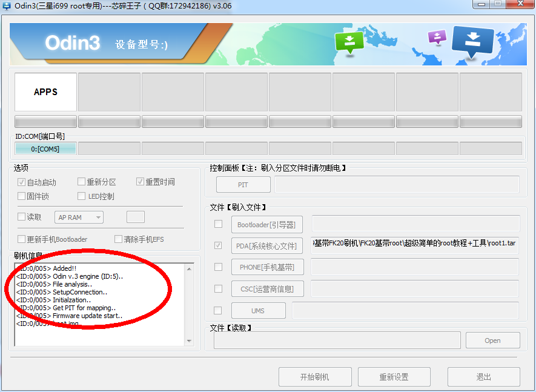Image resolution: width=536 pixels, height=392 pixels.
Task: Click the "选项" group label
Action: 21,168
